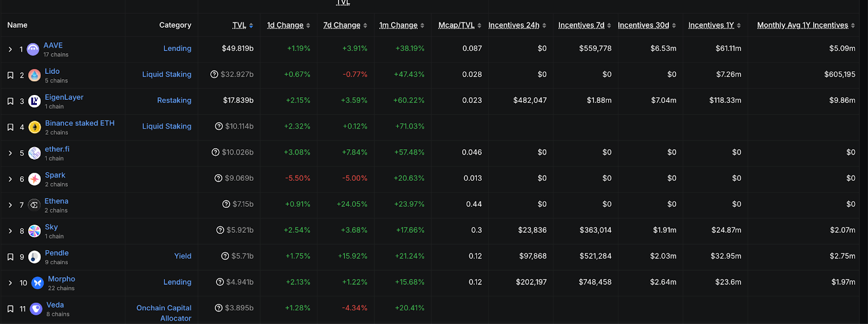Click the help icon next to $10.114b TVL
Screen dimensions: 868x324
[x=219, y=126]
